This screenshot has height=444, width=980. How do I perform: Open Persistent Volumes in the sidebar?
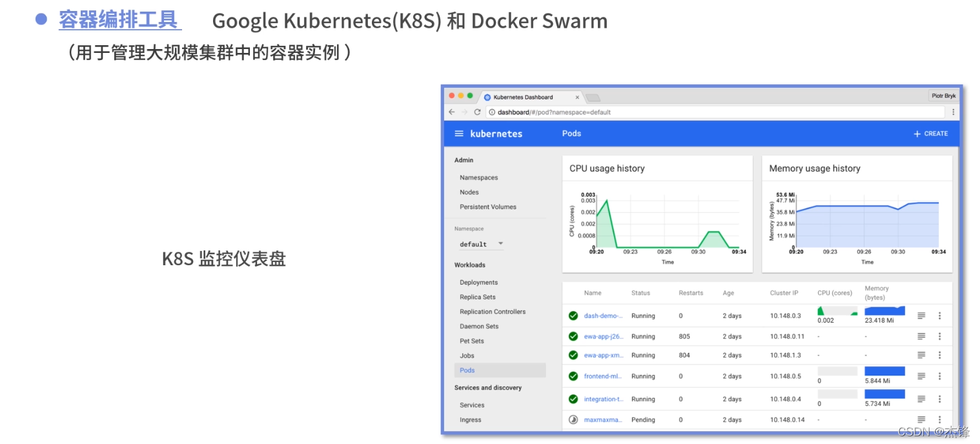[488, 207]
